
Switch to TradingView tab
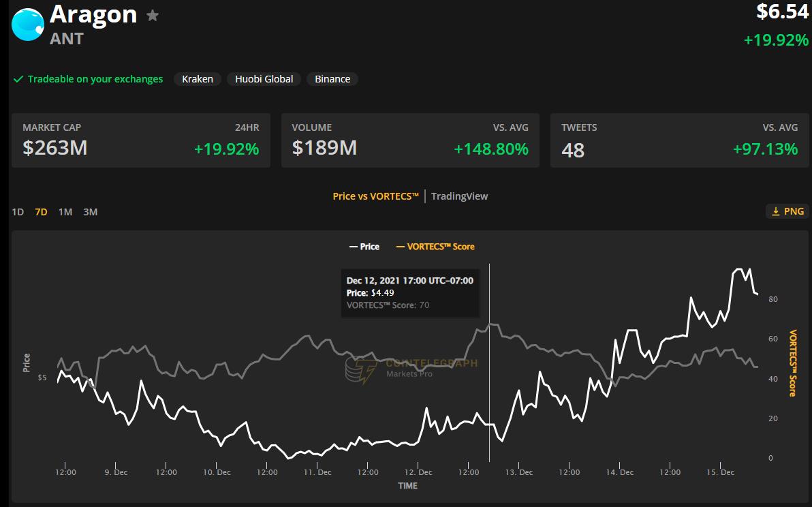click(x=459, y=196)
